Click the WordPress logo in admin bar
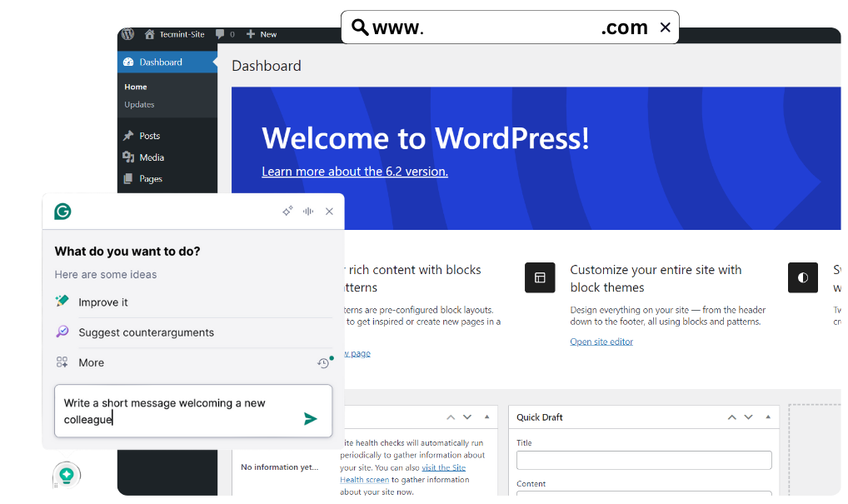 127,34
